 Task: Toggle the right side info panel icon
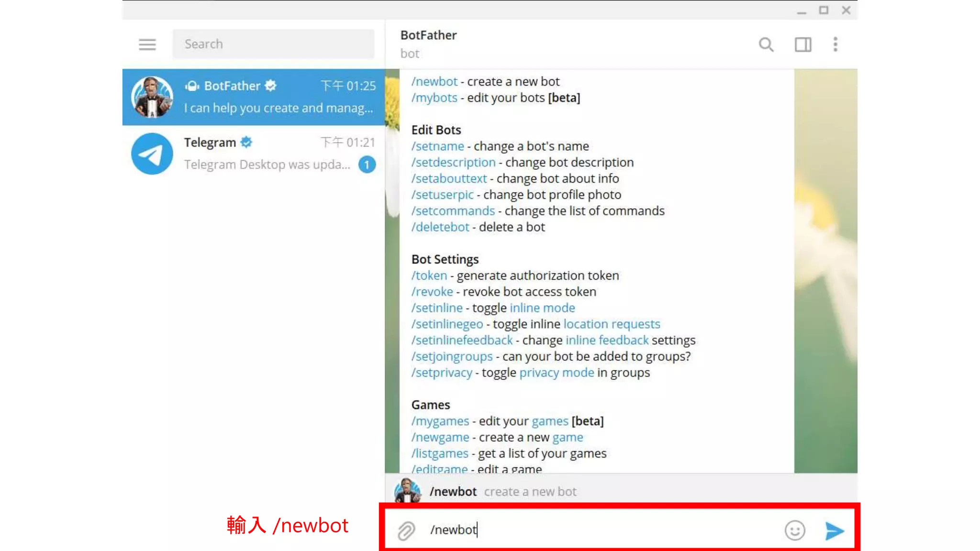point(803,44)
